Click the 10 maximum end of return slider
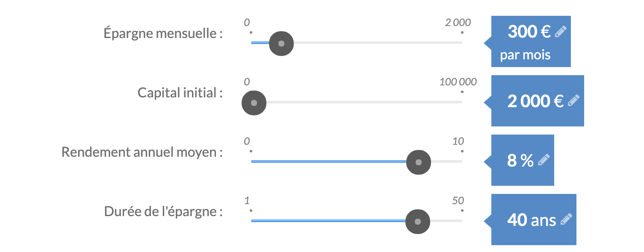The height and width of the screenshot is (252, 644). click(x=458, y=141)
